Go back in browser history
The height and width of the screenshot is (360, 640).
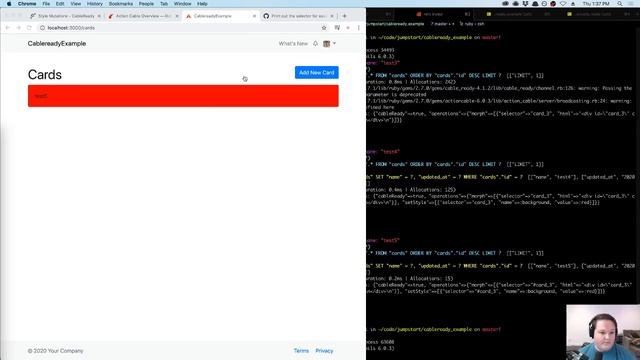(8, 28)
